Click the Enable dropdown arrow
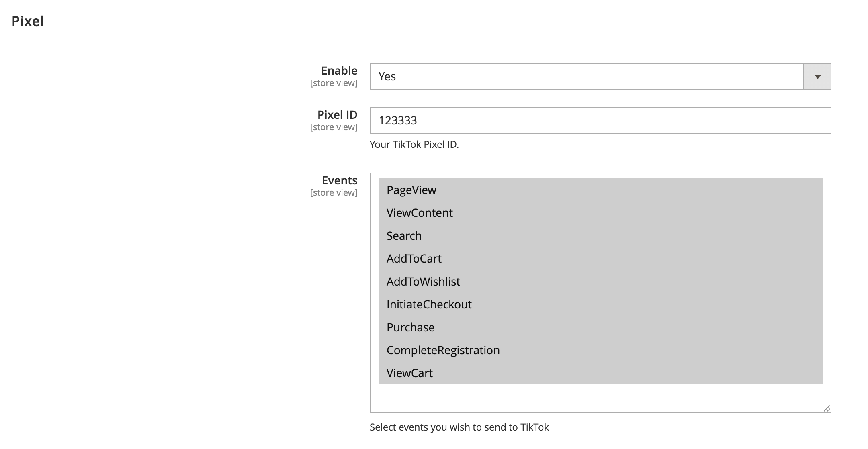Screen dimensions: 868x449 coord(817,76)
